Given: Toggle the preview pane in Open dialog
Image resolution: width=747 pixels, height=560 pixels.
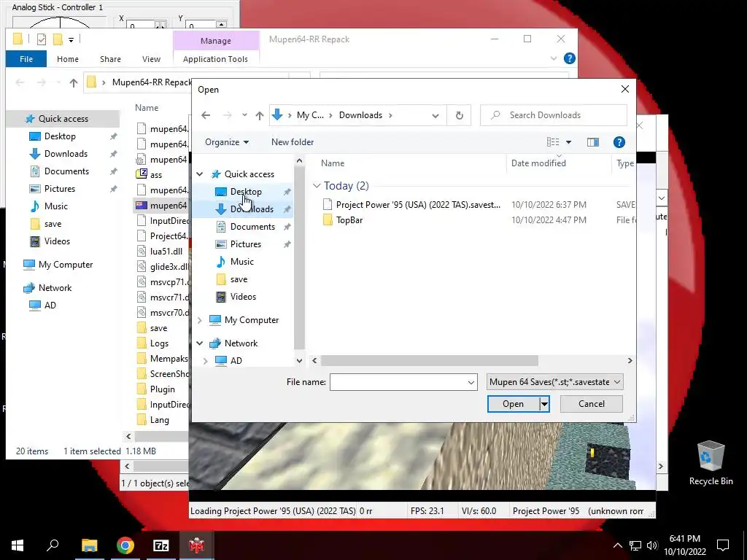Looking at the screenshot, I should click(x=592, y=142).
